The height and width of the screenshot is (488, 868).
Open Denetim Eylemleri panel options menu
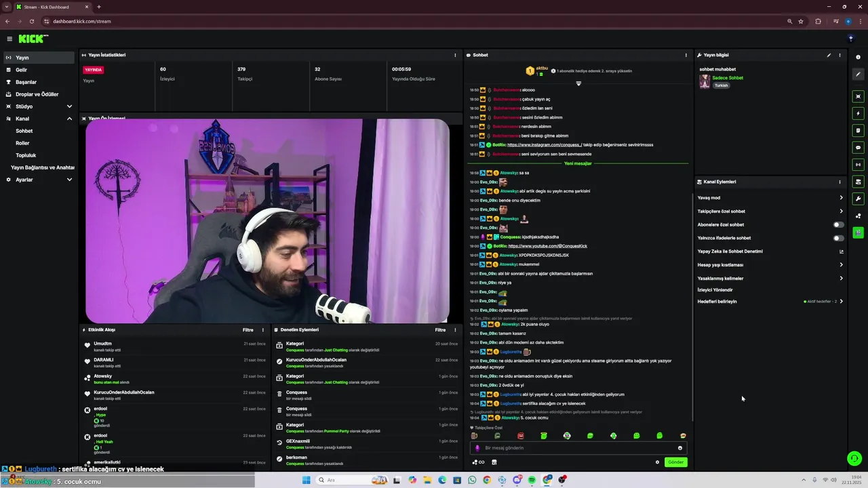coord(455,330)
